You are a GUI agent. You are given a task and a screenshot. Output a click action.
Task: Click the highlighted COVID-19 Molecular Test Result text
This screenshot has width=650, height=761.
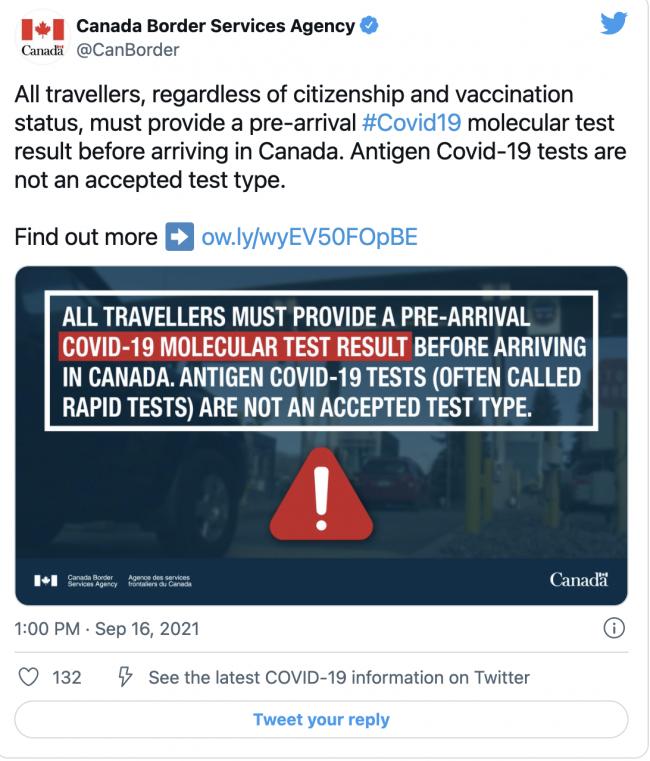tap(234, 347)
